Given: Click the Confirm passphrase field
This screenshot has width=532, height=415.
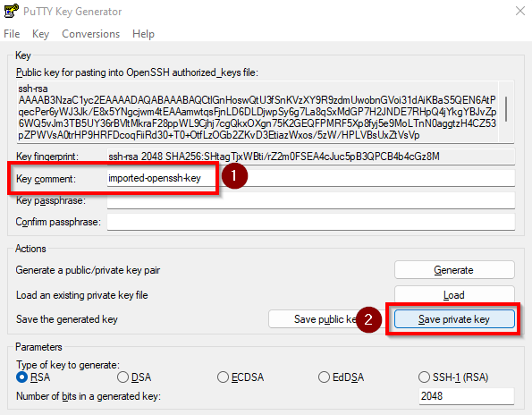Looking at the screenshot, I should (311, 222).
